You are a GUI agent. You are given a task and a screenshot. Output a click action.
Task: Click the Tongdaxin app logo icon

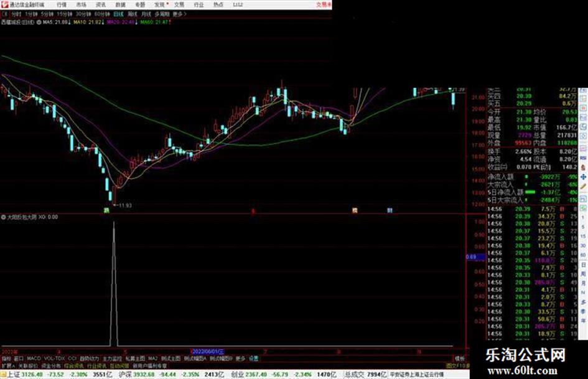click(x=4, y=4)
